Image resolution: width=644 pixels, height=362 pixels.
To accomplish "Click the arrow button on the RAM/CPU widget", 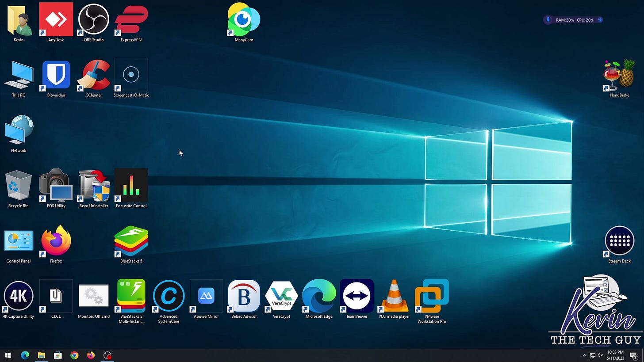I will (600, 20).
